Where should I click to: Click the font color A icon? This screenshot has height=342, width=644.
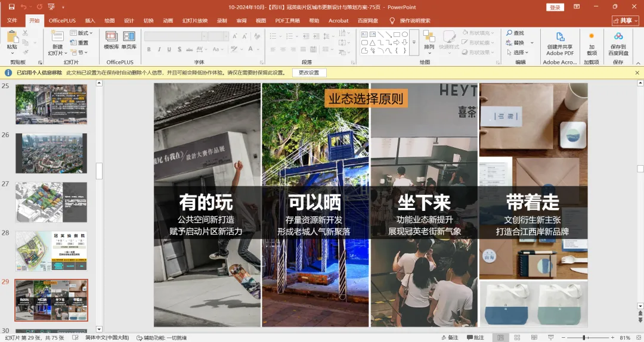pos(250,49)
